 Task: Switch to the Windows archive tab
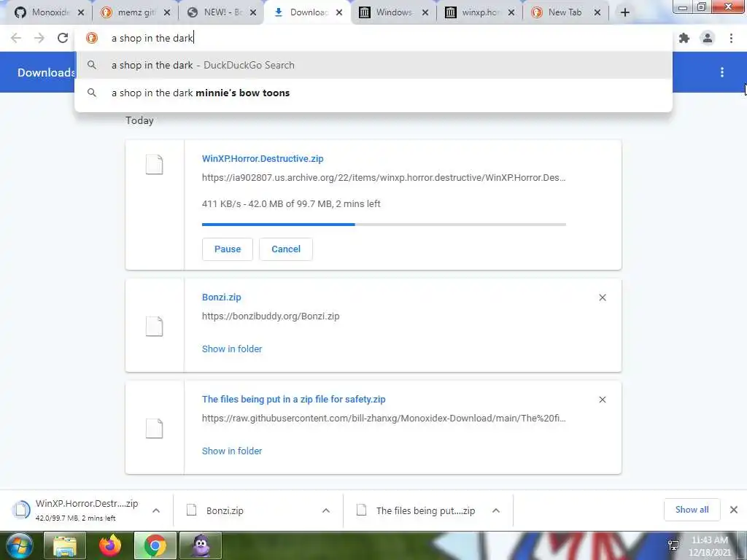coord(387,12)
